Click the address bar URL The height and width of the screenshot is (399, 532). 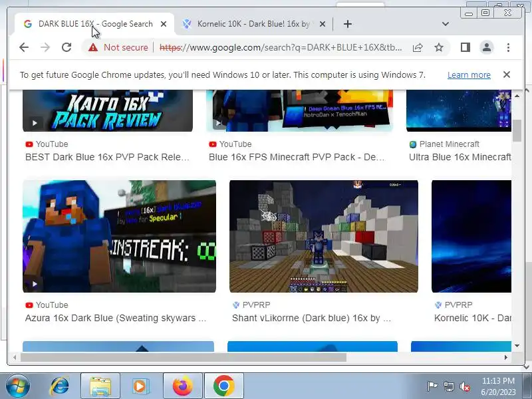coord(281,47)
